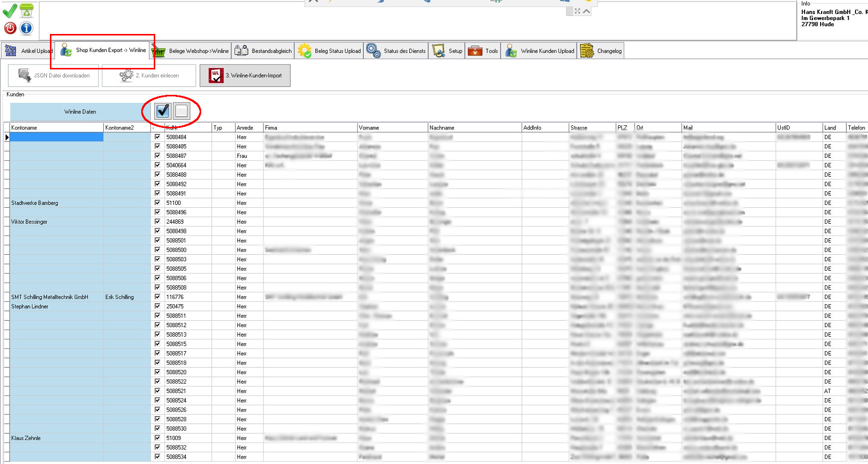Click the select-all checkmark button
Screen dimensions: 868x464
pos(163,111)
